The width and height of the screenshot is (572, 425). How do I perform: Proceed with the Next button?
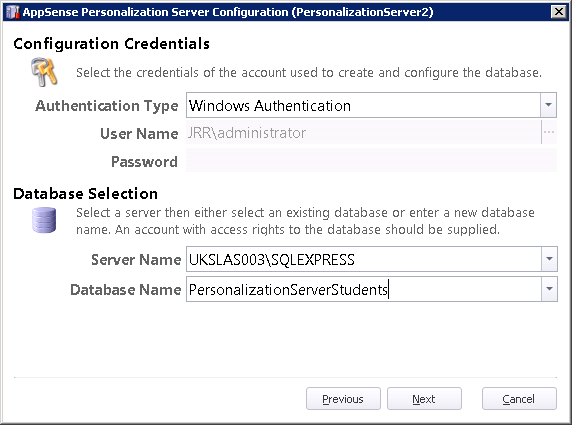point(424,399)
